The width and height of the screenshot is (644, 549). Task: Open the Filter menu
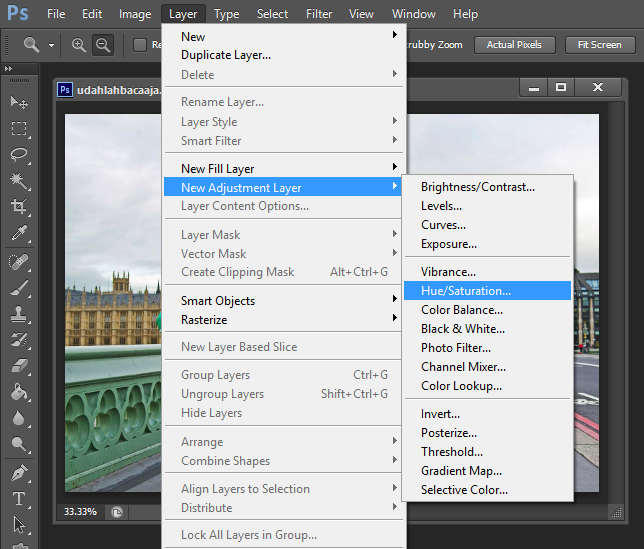[319, 14]
